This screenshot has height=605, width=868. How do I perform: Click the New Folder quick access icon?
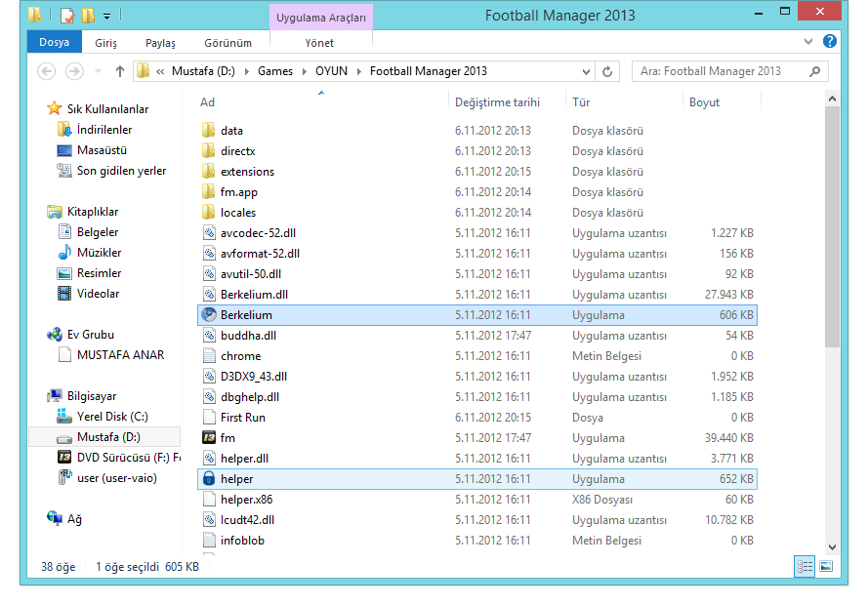point(88,15)
